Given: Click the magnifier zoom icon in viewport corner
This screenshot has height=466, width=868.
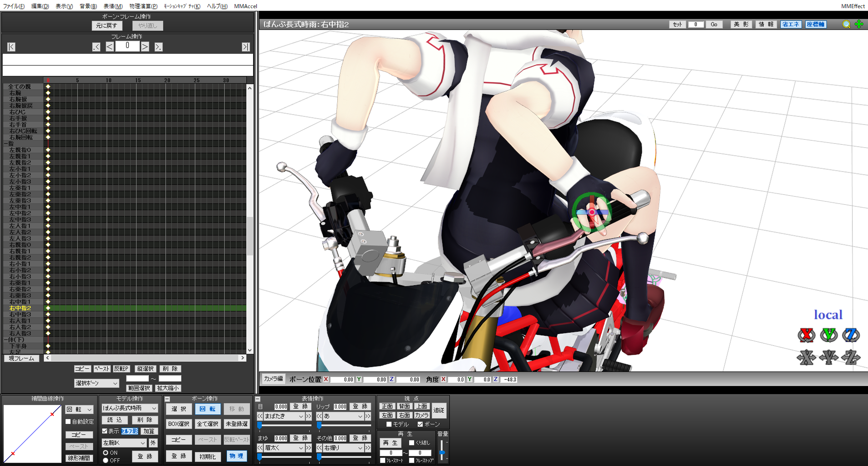Looking at the screenshot, I should [x=846, y=24].
